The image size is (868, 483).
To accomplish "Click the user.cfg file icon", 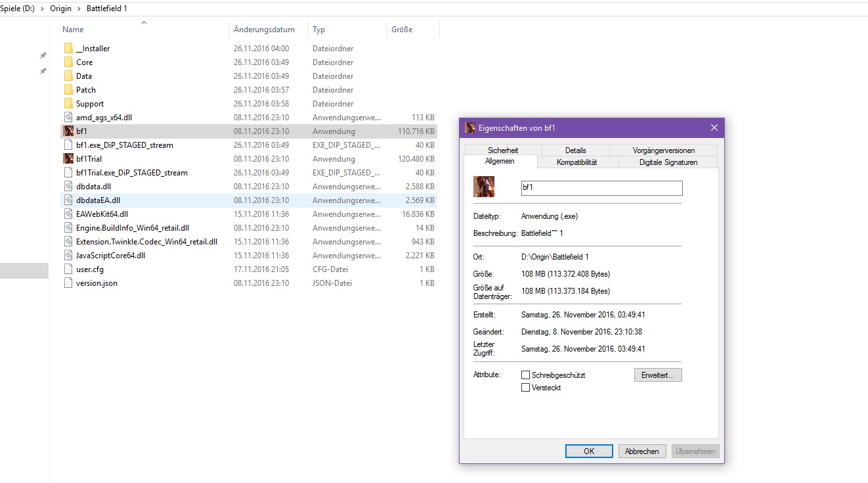I will tap(69, 269).
